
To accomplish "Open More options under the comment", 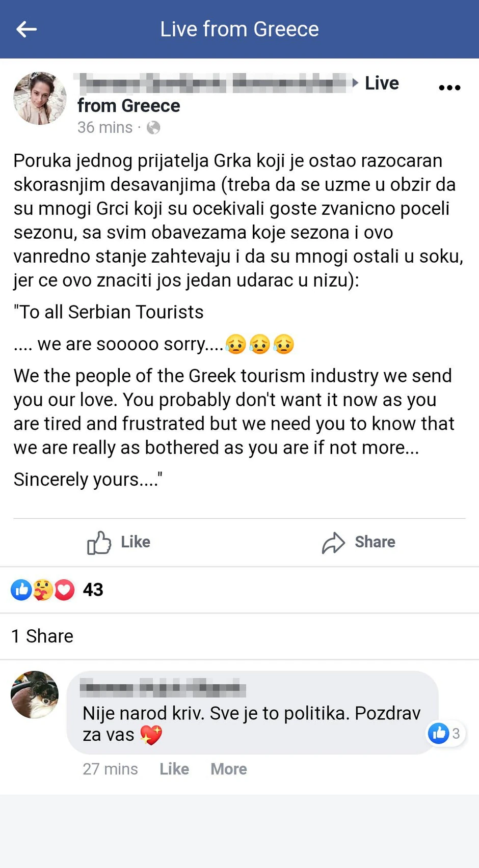I will click(x=229, y=769).
